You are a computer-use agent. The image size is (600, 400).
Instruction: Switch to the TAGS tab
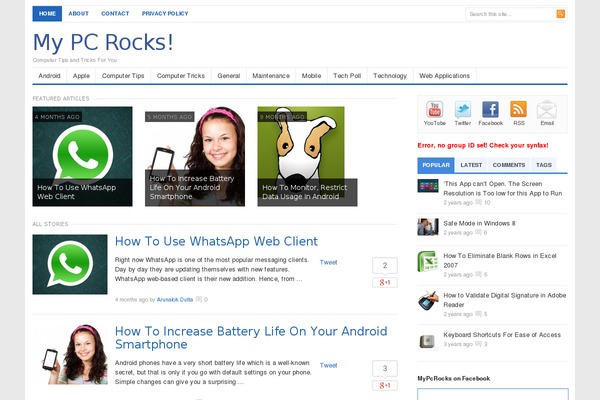543,165
